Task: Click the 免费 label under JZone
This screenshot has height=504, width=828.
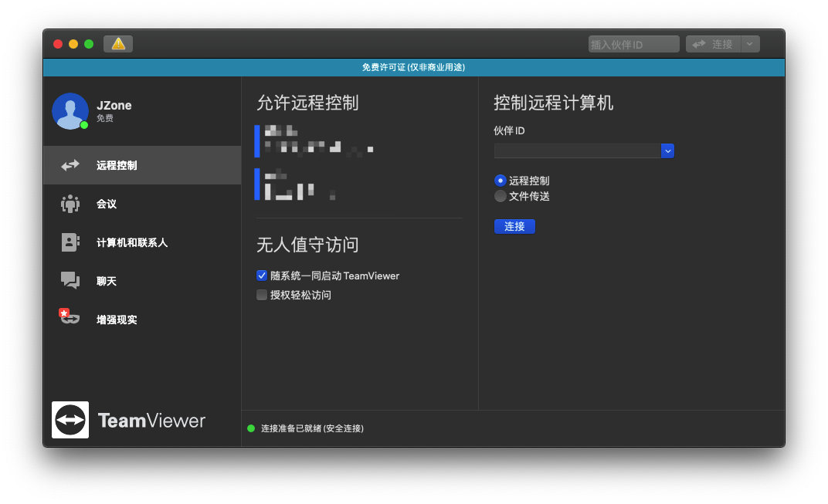Action: (104, 118)
